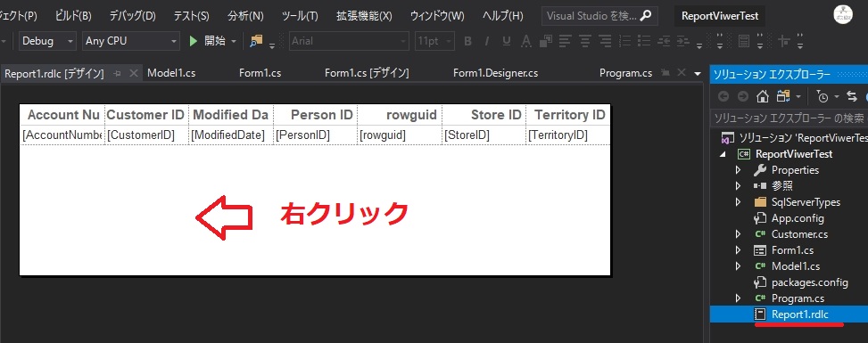The image size is (868, 343).
Task: Click the background color icon
Action: tap(546, 41)
